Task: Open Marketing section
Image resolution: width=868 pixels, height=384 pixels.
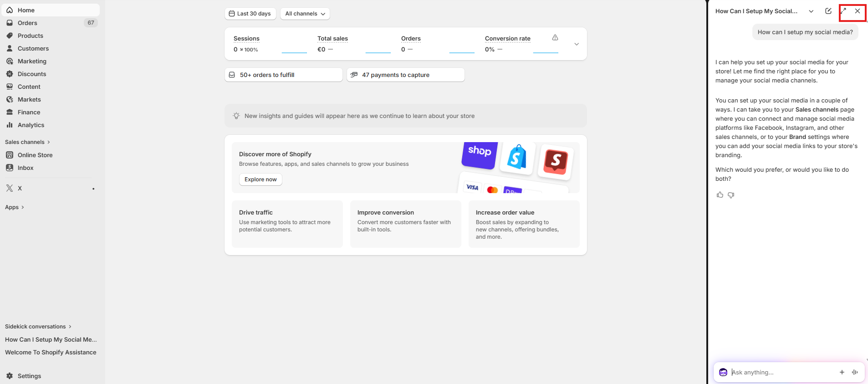Action: tap(51, 61)
